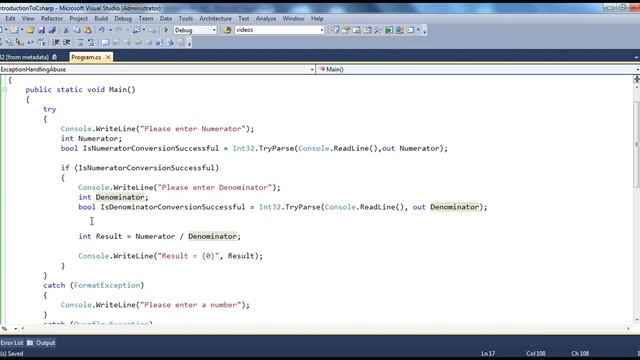Expand the find box containing videos
This screenshot has width=640, height=360.
[322, 30]
